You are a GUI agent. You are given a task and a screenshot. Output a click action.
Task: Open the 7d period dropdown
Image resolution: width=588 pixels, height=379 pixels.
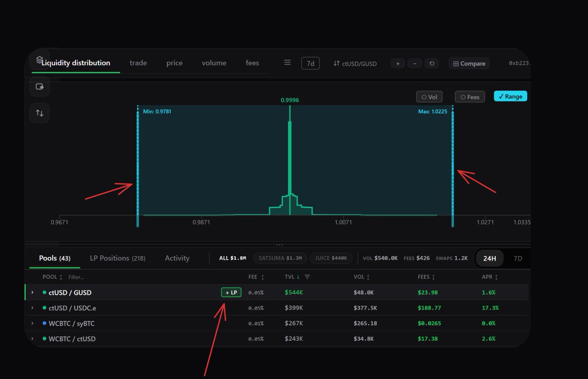[311, 63]
